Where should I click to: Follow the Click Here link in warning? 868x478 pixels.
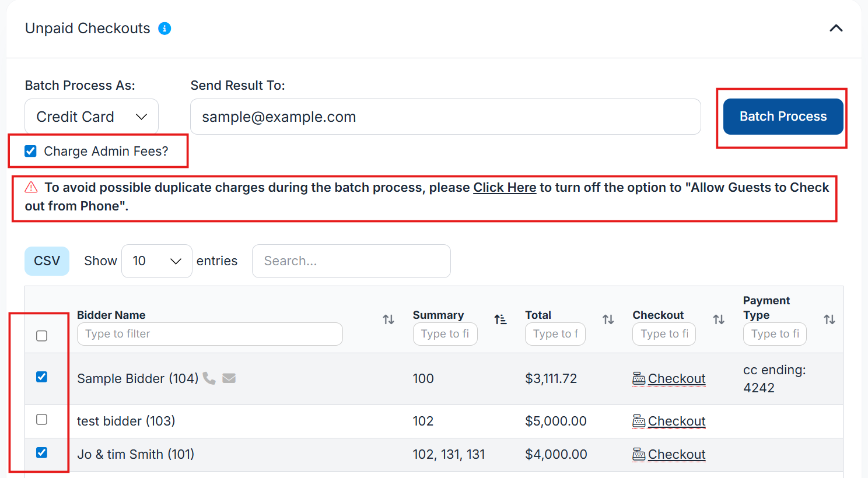coord(505,188)
